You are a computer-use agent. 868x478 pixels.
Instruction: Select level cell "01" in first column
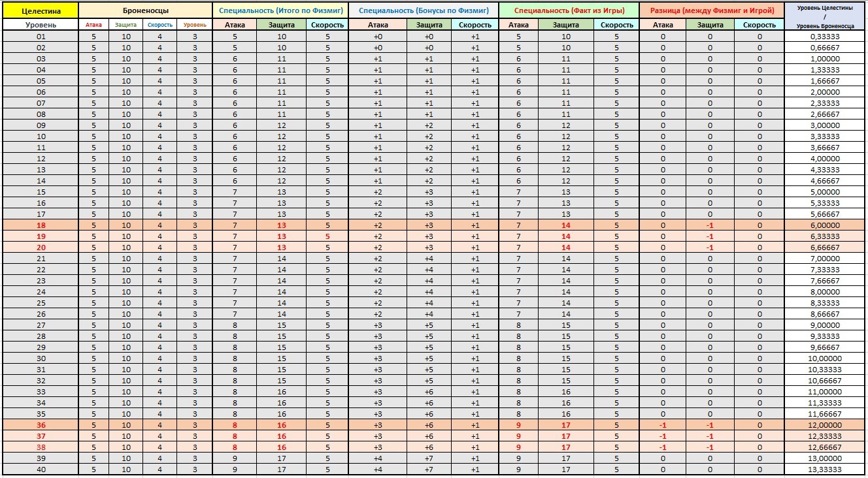coord(41,37)
